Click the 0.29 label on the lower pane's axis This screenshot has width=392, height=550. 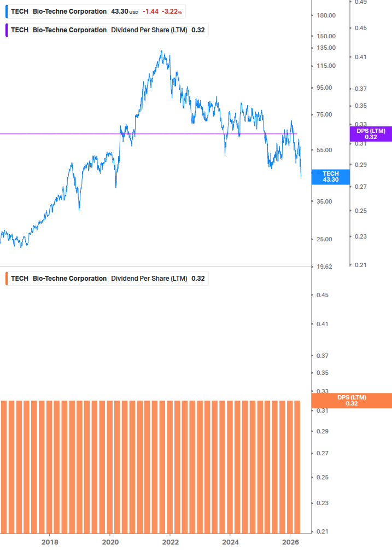(x=323, y=431)
